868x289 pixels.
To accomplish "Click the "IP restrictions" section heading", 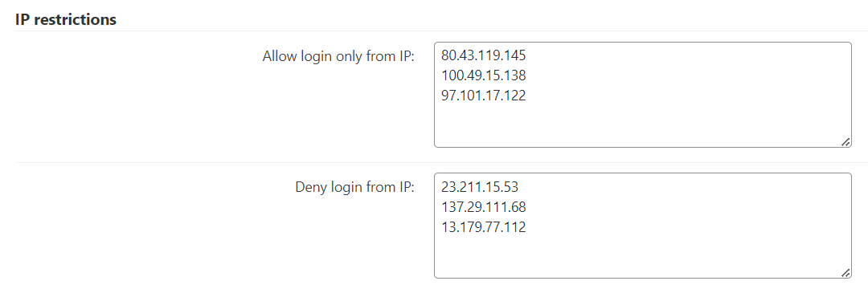I will tap(66, 19).
